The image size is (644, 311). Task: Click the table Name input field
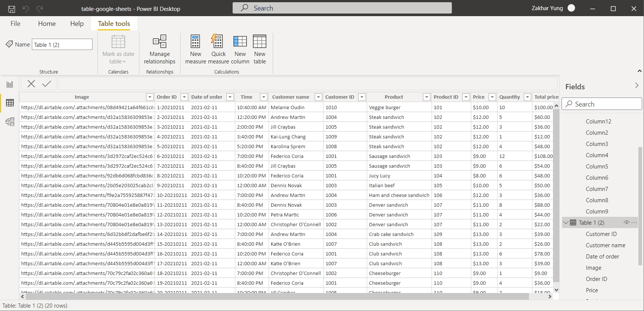62,44
